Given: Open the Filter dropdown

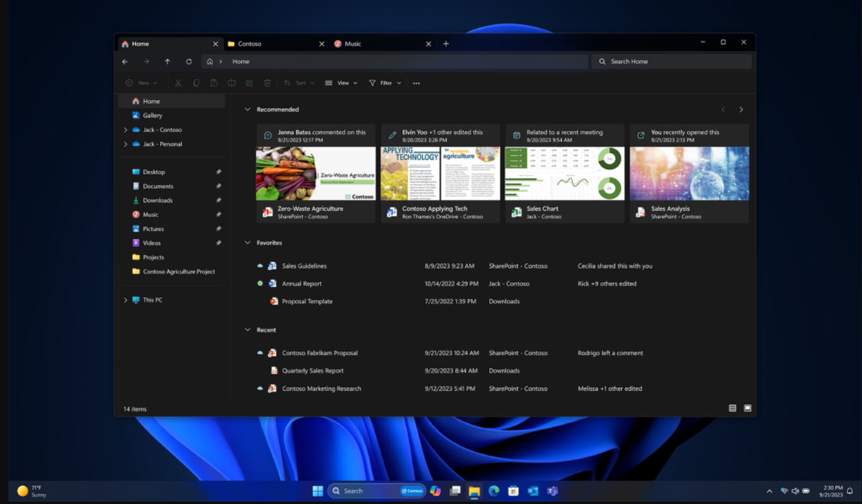Looking at the screenshot, I should (384, 82).
